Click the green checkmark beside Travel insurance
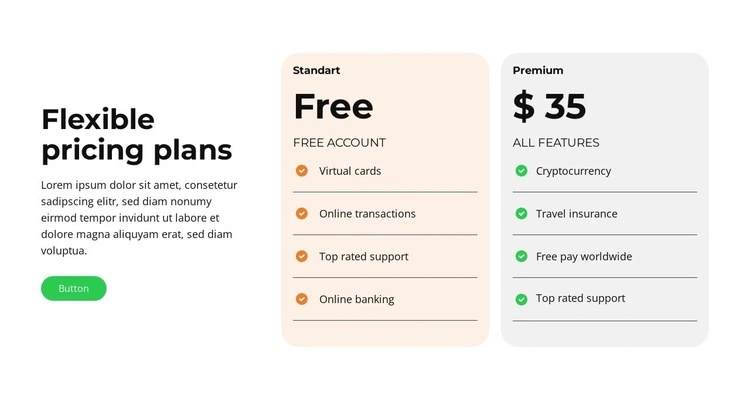The height and width of the screenshot is (404, 750). [x=521, y=213]
